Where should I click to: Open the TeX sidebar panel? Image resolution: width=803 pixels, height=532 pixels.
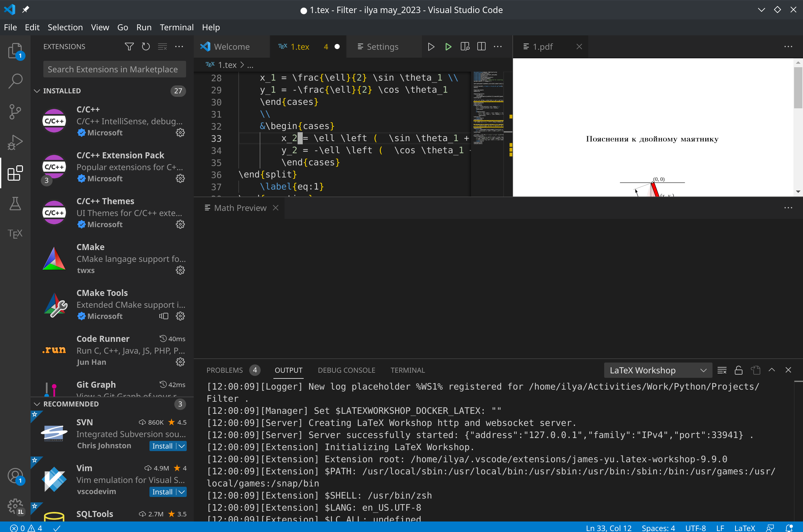point(15,233)
